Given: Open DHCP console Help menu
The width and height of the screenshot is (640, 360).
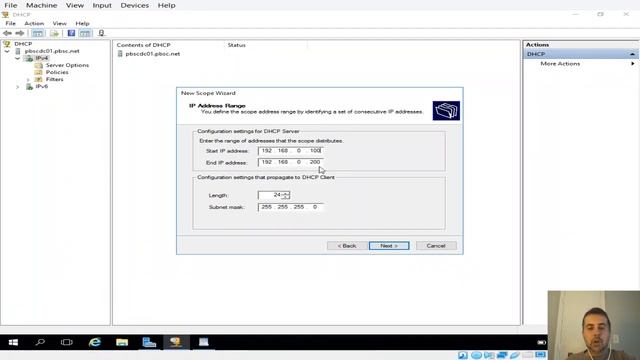Looking at the screenshot, I should click(x=82, y=23).
